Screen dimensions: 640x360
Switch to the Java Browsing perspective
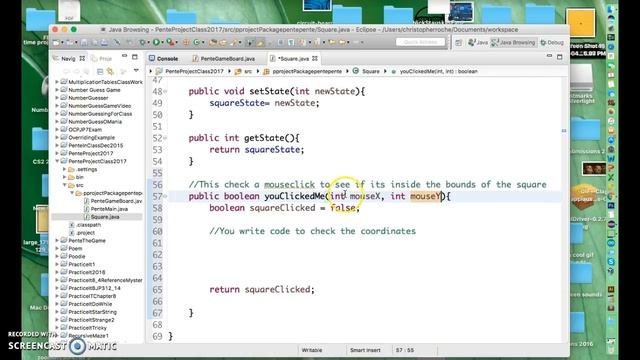pos(513,42)
